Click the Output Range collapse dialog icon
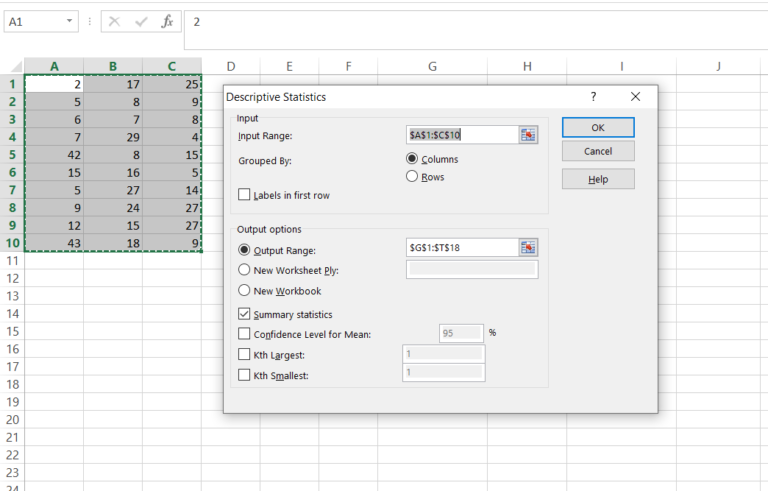Screen dimensions: 768x491 (528, 246)
